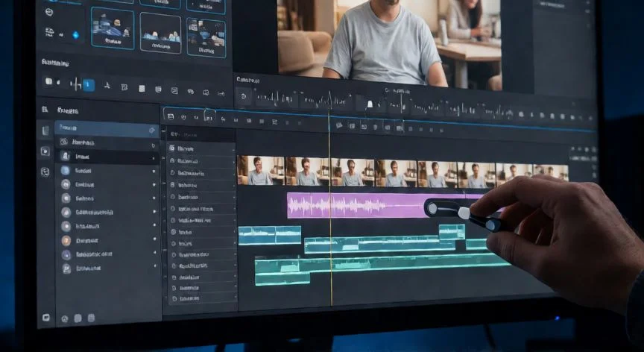Click the first icon in the timeline toolbar
Viewport: 644px width, 352px height.
[x=171, y=116]
